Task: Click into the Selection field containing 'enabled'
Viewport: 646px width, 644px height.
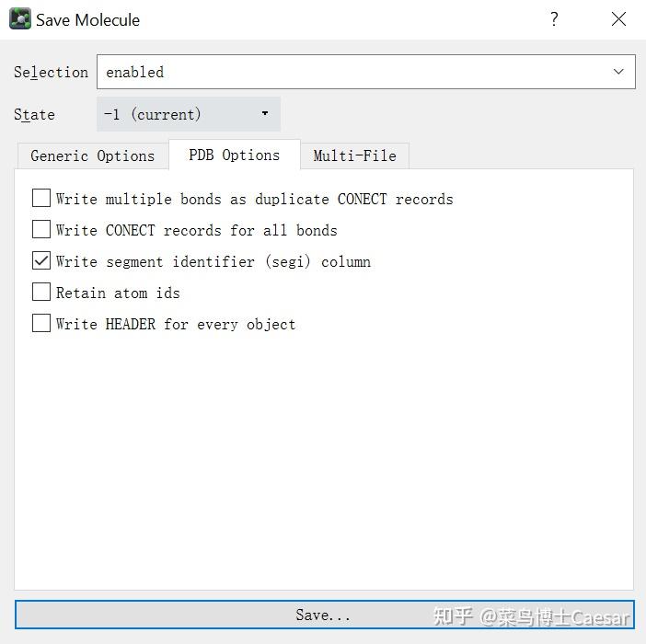Action: [350, 72]
